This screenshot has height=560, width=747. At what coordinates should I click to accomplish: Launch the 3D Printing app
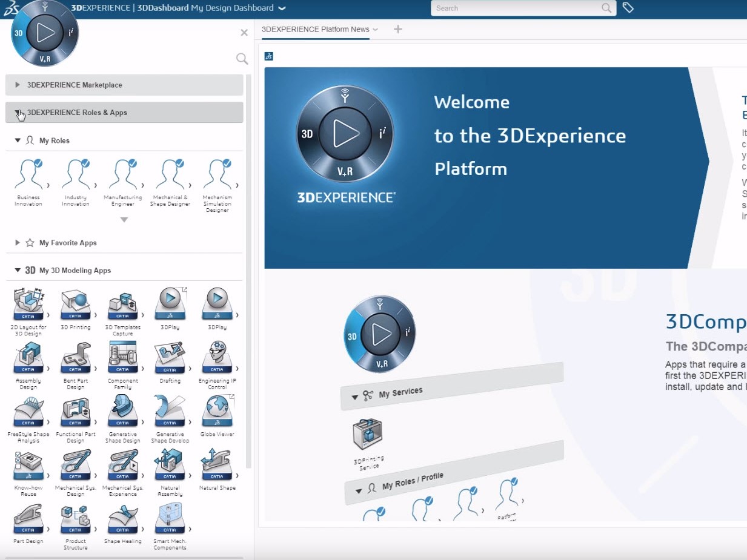pyautogui.click(x=76, y=305)
